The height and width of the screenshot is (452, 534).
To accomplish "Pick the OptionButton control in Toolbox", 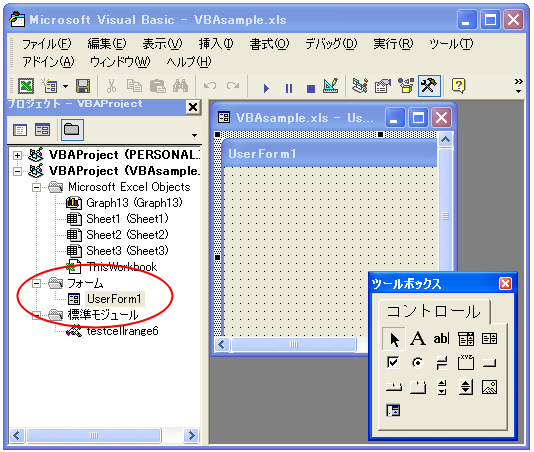I will coord(417,363).
